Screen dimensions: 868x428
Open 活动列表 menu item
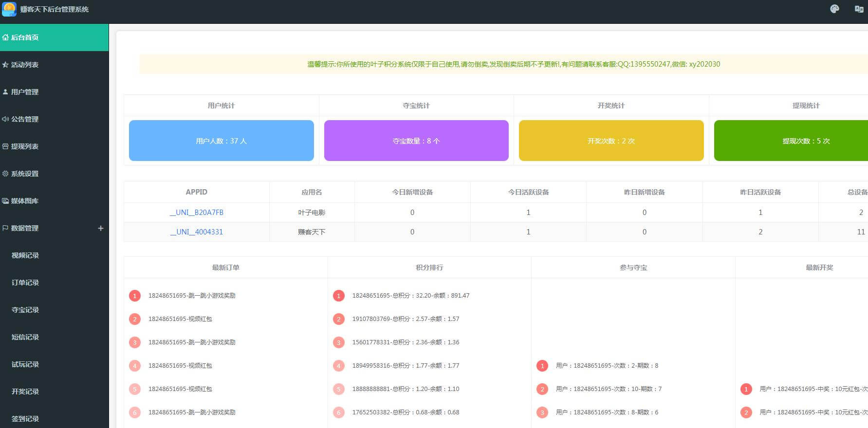[54, 65]
